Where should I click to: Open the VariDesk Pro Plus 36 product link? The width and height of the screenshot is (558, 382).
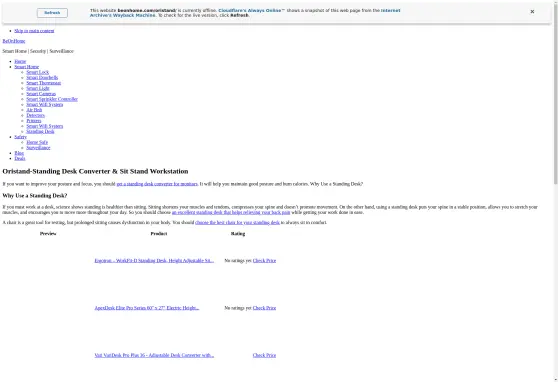(x=154, y=355)
